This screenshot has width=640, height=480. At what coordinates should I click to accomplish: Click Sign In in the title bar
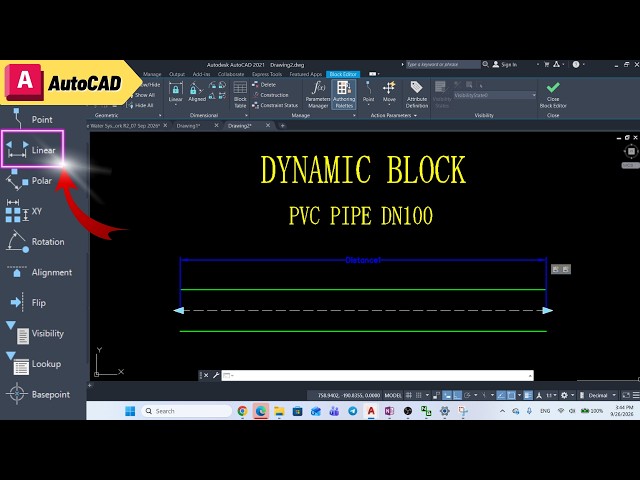(505, 64)
